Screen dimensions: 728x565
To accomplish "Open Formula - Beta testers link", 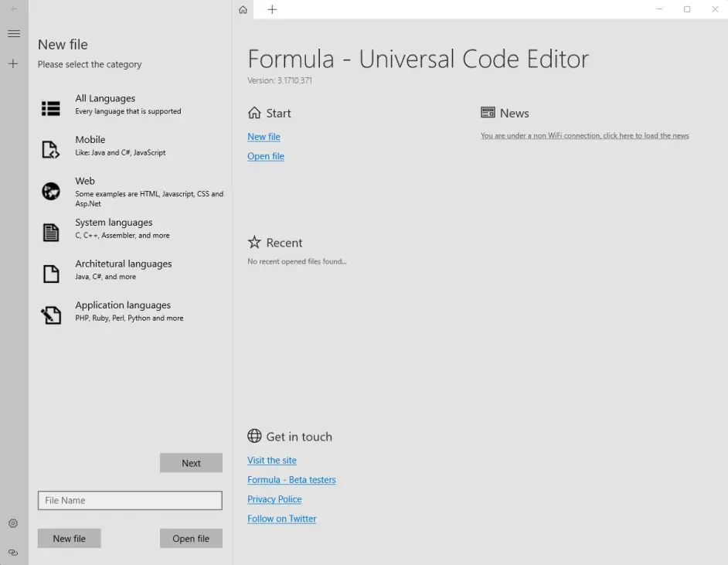I will point(291,479).
